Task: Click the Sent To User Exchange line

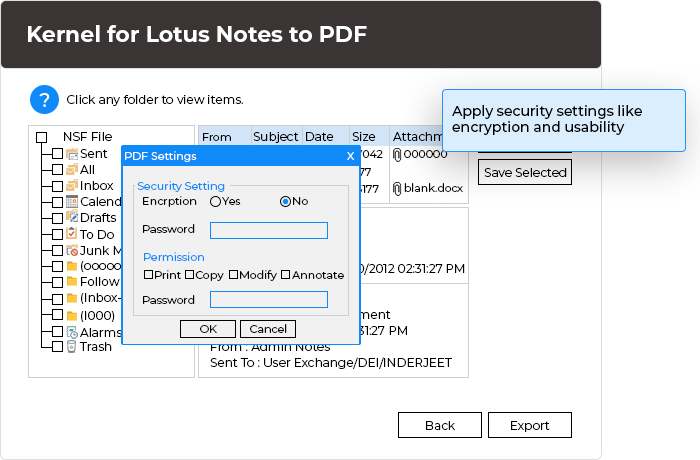Action: click(331, 363)
